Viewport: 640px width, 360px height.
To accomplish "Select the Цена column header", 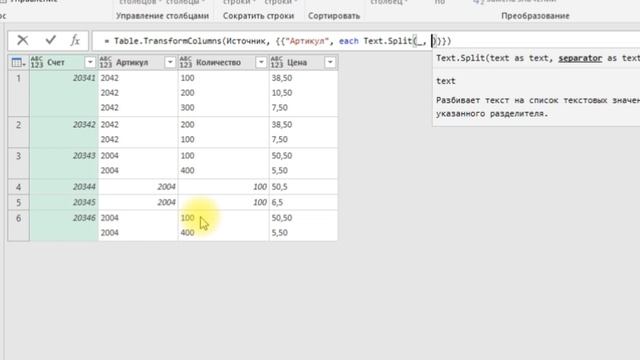I will [303, 62].
